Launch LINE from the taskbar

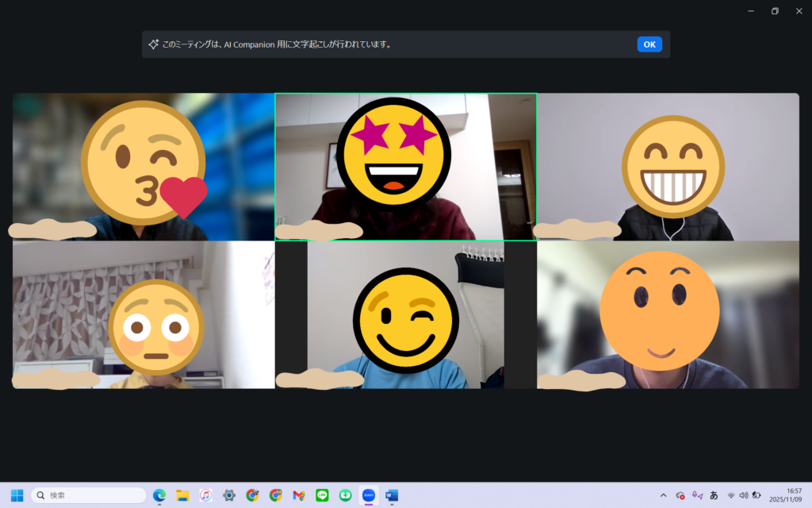[x=322, y=495]
